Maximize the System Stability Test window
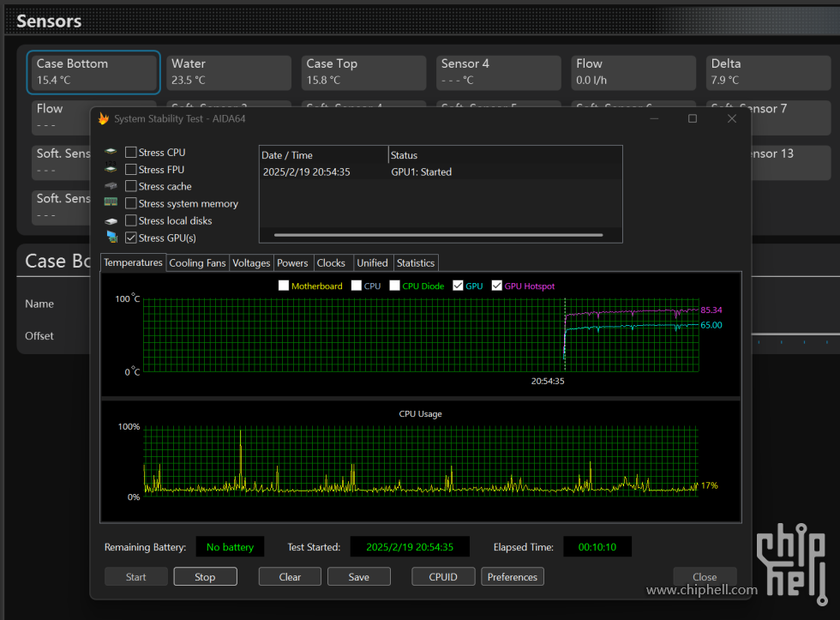This screenshot has width=840, height=620. [x=693, y=118]
